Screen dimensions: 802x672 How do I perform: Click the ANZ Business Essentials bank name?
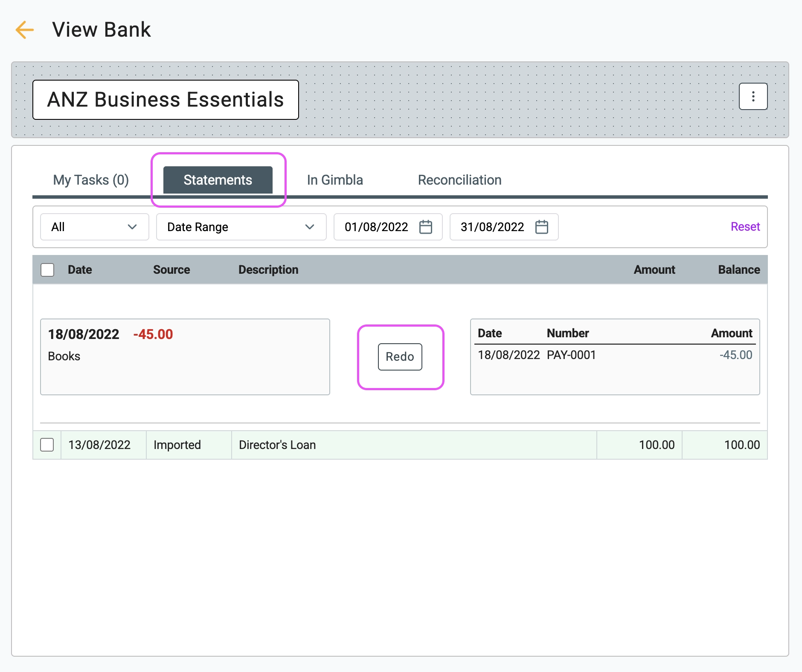click(166, 100)
